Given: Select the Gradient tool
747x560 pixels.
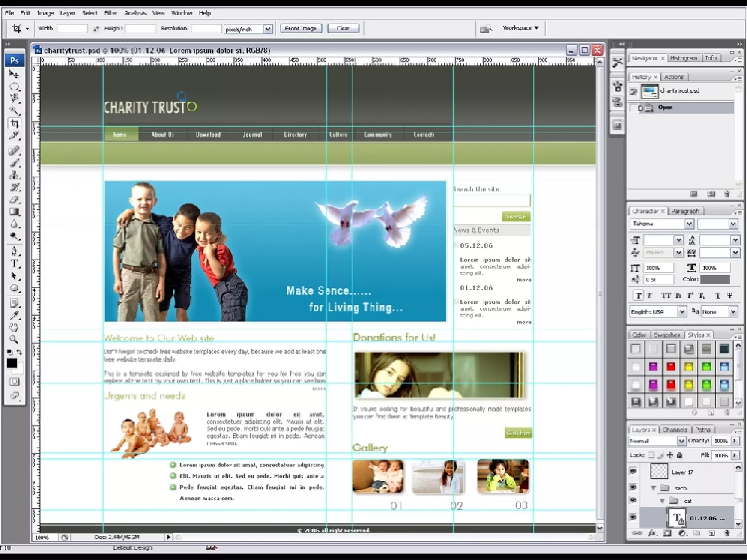Looking at the screenshot, I should (15, 212).
